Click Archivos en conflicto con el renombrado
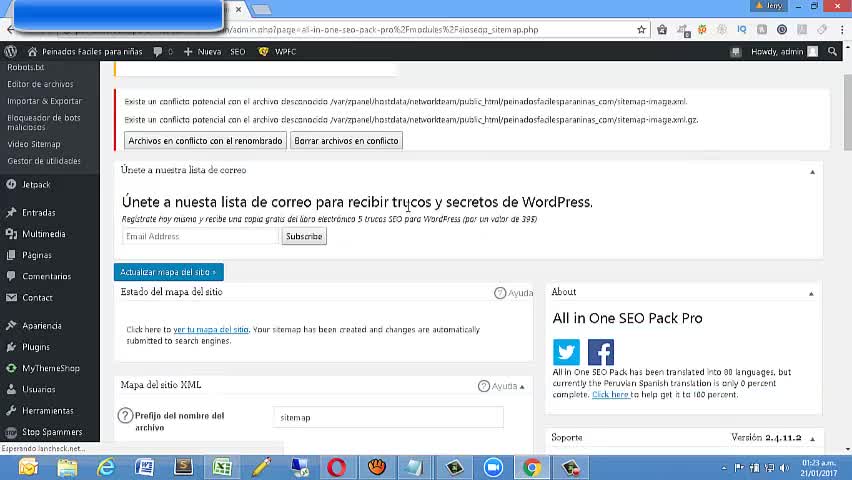The height and width of the screenshot is (480, 852). [x=205, y=141]
